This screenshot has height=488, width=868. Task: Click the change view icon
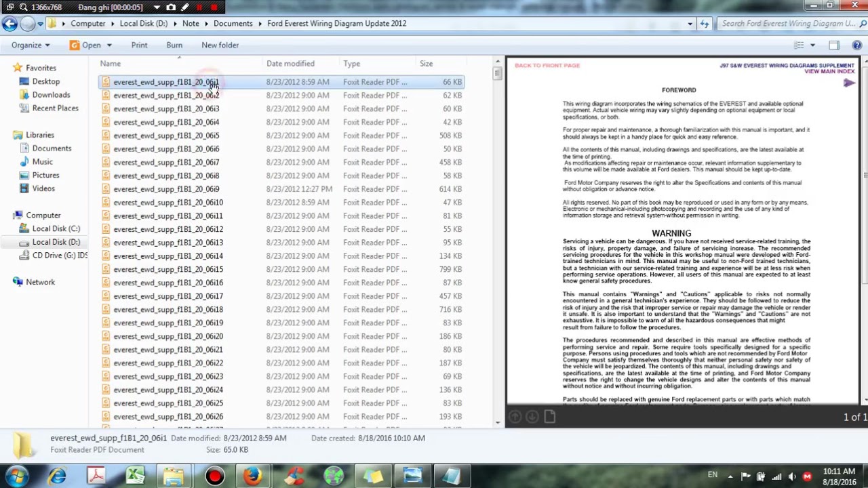[x=799, y=45]
